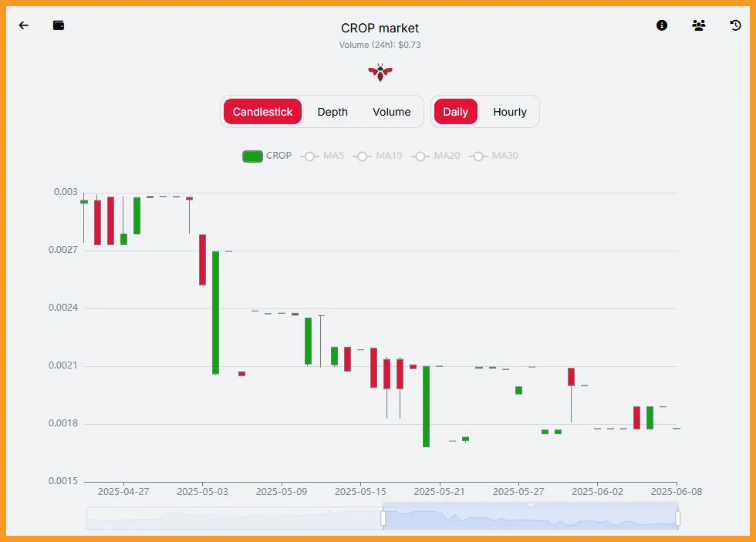
Task: Click the 0.0024 price axis label
Action: [63, 308]
